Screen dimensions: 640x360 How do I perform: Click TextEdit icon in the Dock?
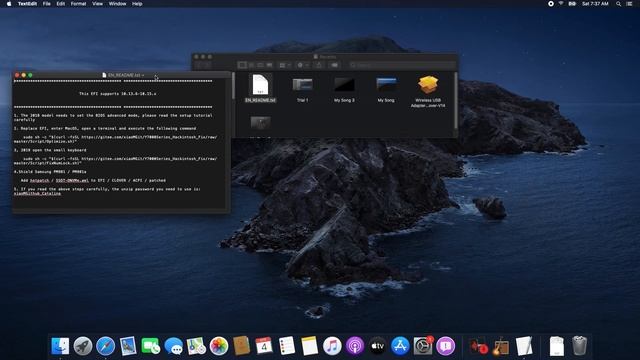[x=524, y=346]
